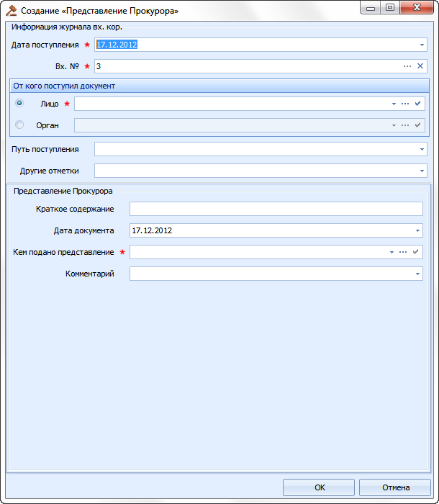Expand the Орган dropdown arrow

pos(394,125)
